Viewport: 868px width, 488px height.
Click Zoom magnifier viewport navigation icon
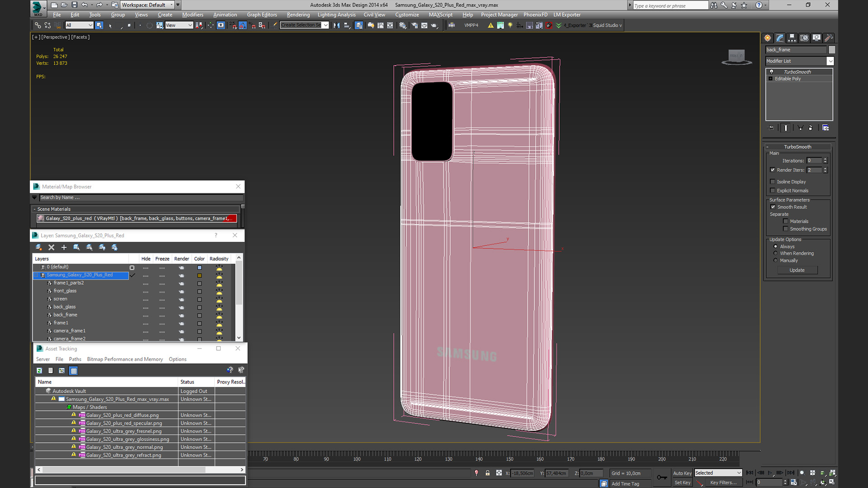click(802, 473)
